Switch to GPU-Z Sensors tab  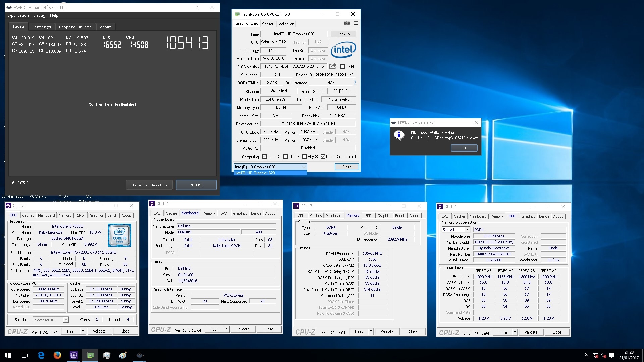point(268,24)
